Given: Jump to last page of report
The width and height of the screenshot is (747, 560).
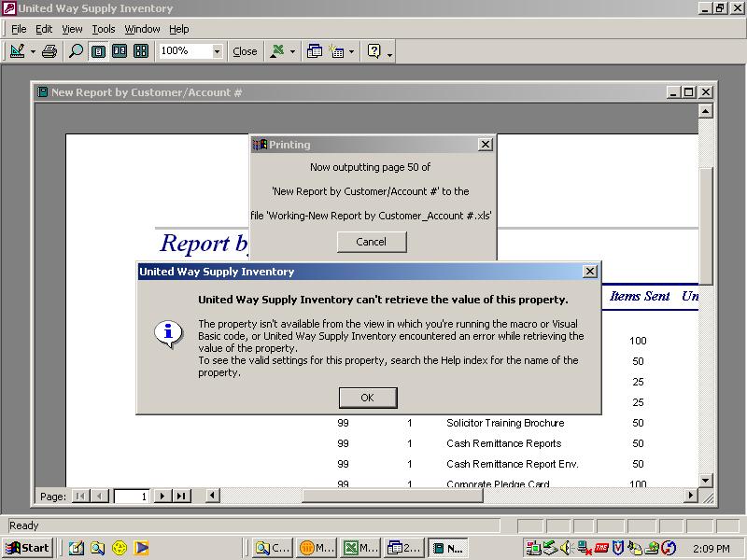Looking at the screenshot, I should [181, 497].
